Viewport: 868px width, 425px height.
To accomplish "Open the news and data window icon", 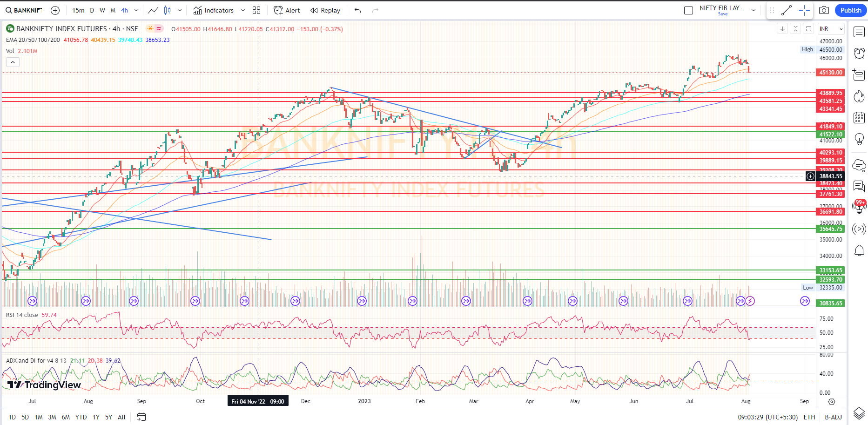I will tap(859, 74).
